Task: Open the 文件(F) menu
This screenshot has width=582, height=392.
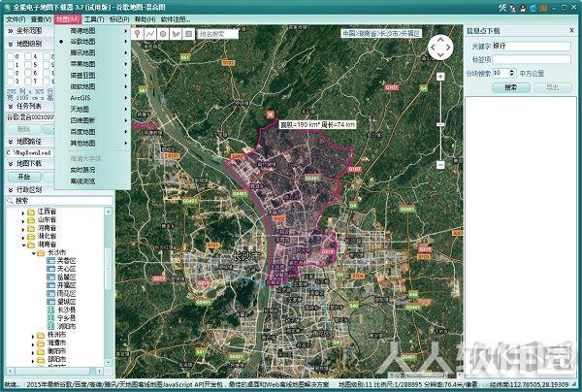Action: pyautogui.click(x=16, y=19)
